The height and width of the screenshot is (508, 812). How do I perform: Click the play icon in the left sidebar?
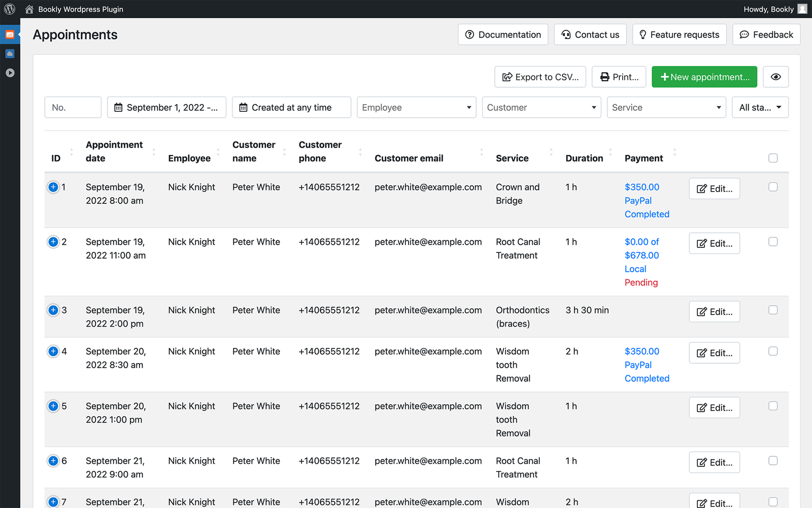tap(10, 73)
